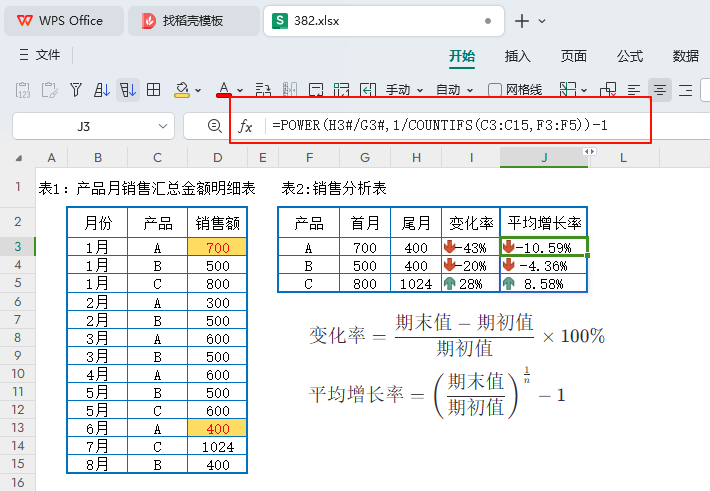Click the highlighted 400 cell in row 13
This screenshot has width=710, height=491.
tap(217, 428)
